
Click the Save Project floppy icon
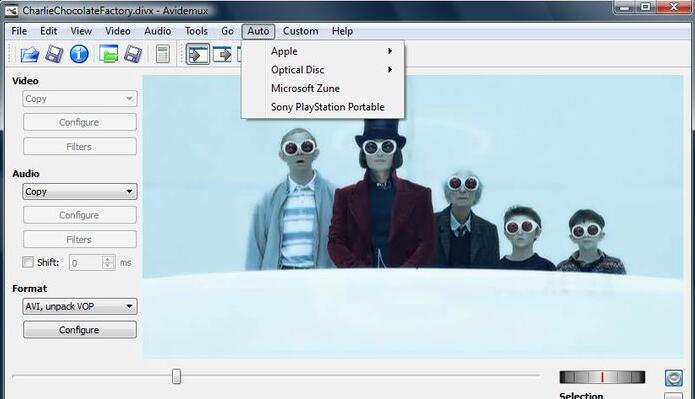point(133,55)
